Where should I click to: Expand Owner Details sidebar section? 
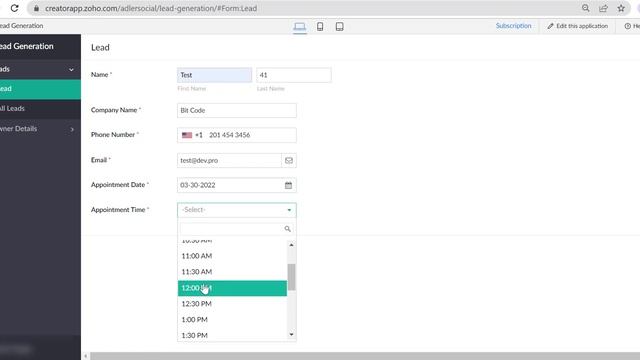[x=40, y=129]
